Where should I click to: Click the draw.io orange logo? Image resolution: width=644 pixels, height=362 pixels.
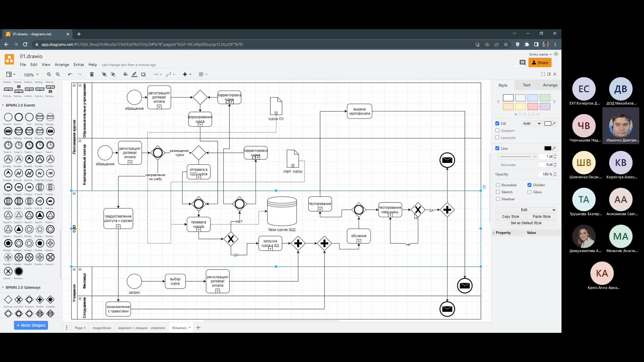(9, 59)
